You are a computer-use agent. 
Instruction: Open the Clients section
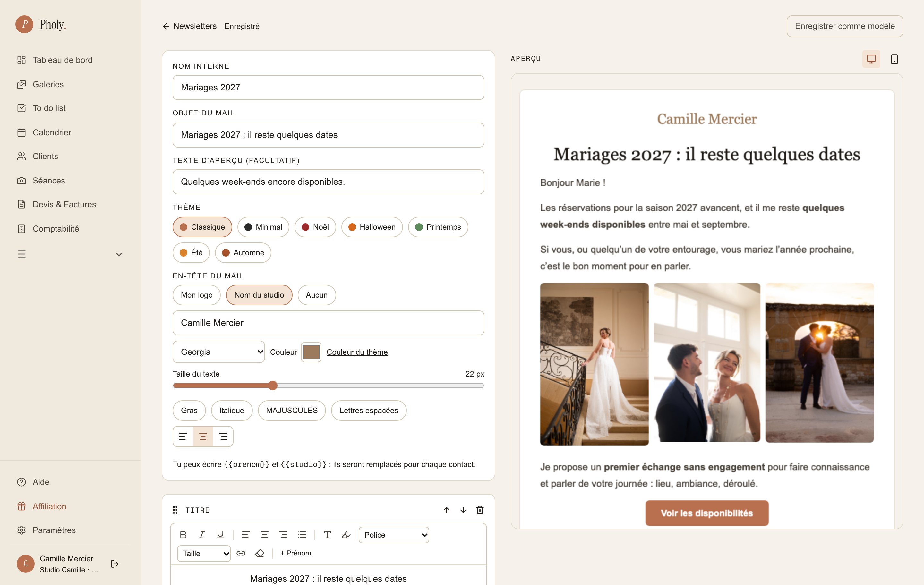[38, 156]
